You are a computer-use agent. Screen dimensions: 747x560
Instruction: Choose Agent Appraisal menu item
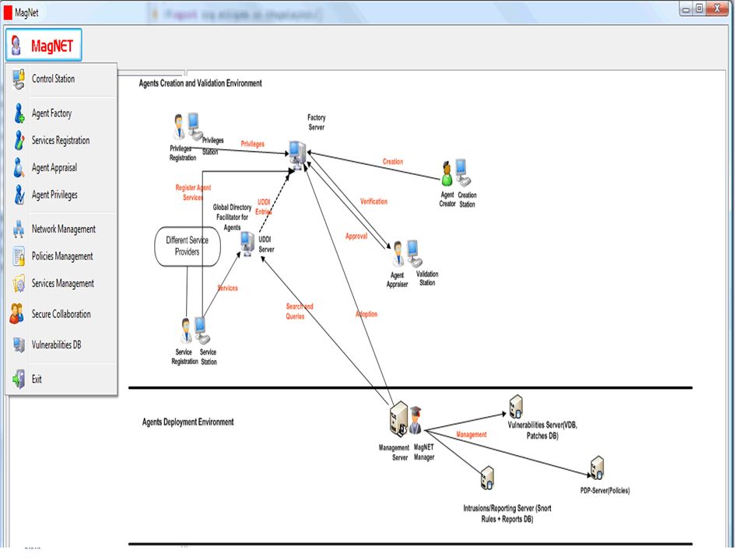pyautogui.click(x=61, y=168)
